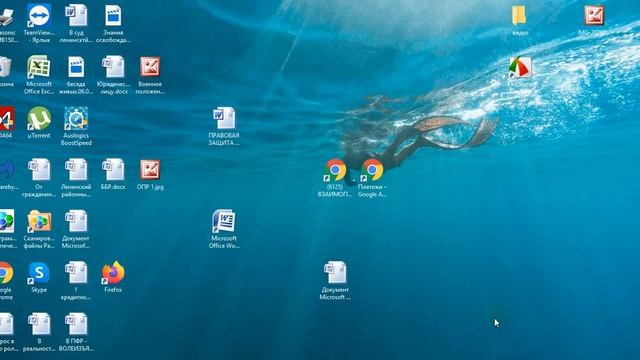The image size is (640, 360).
Task: Open the Recycle Bin 'Корзина' icon
Action: 6,67
